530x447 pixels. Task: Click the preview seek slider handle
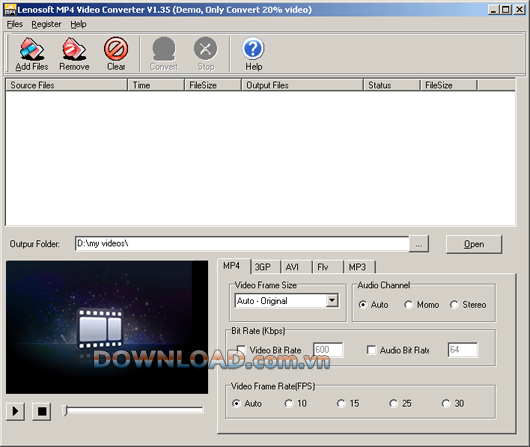pos(66,410)
